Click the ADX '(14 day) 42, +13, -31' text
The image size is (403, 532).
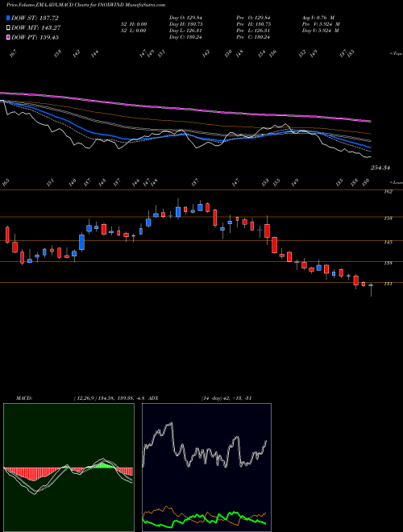coord(226,398)
